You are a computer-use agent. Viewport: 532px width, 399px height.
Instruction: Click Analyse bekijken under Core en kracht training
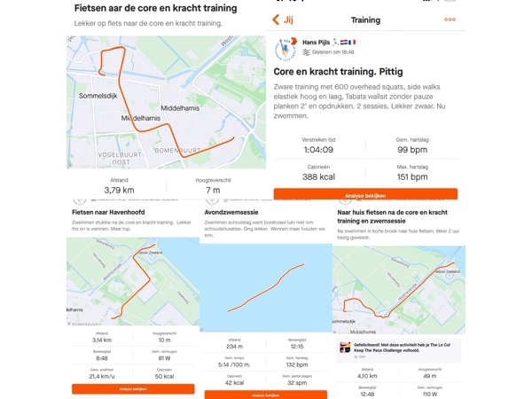point(365,194)
